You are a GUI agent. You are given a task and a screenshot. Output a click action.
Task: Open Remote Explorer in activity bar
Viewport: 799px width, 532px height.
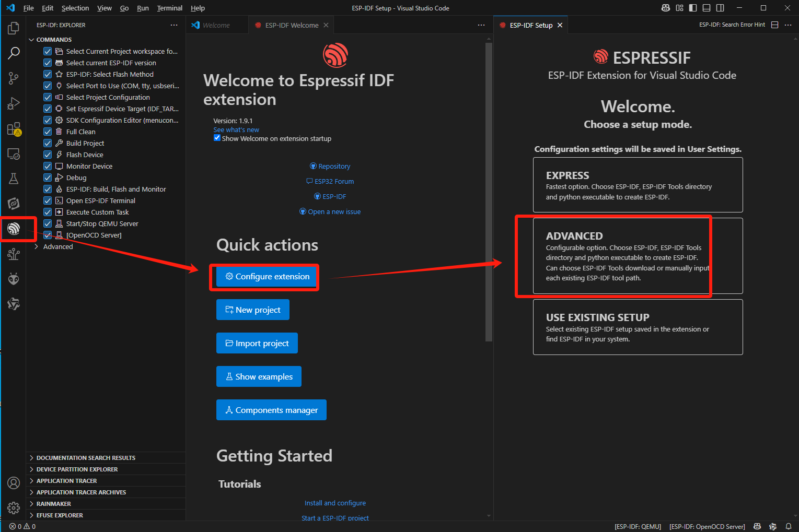[14, 153]
